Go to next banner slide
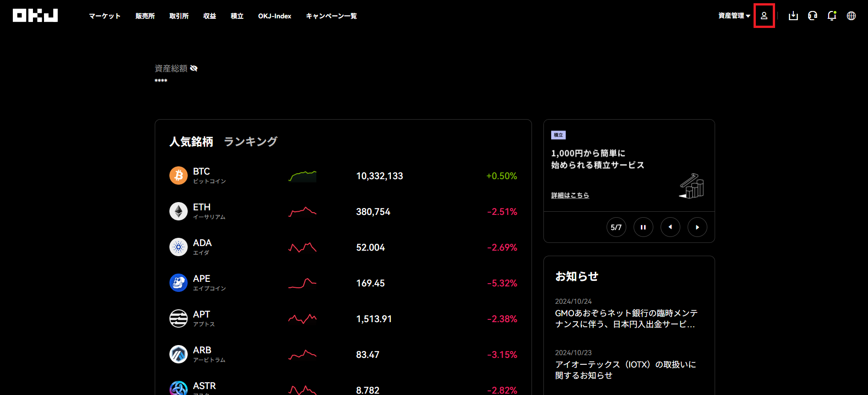The width and height of the screenshot is (868, 395). pyautogui.click(x=697, y=227)
